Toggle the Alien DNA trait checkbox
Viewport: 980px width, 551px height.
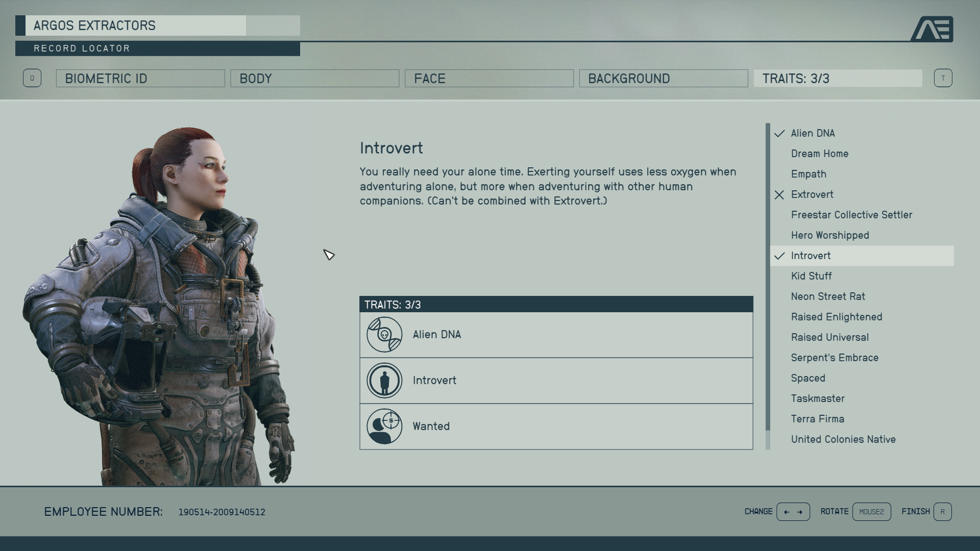[x=780, y=133]
